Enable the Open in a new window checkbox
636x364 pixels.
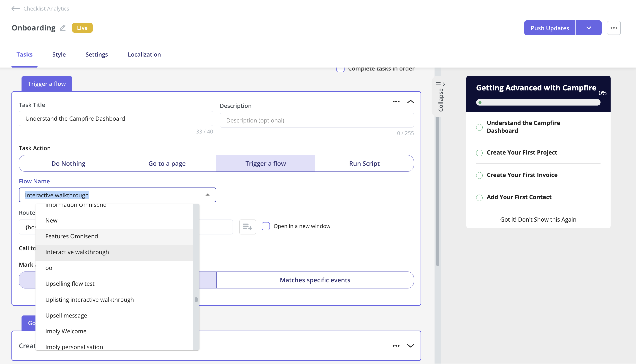click(266, 226)
